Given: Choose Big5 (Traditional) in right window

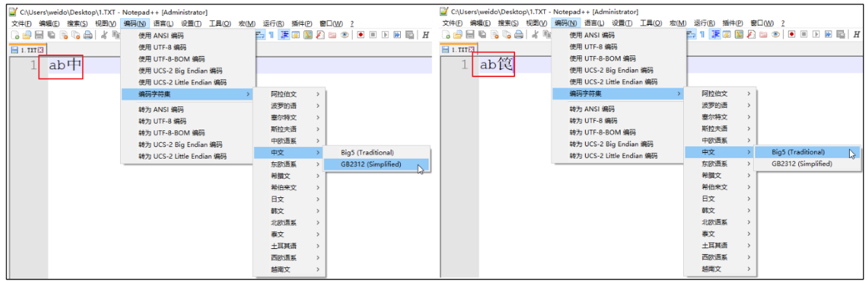Looking at the screenshot, I should point(808,152).
